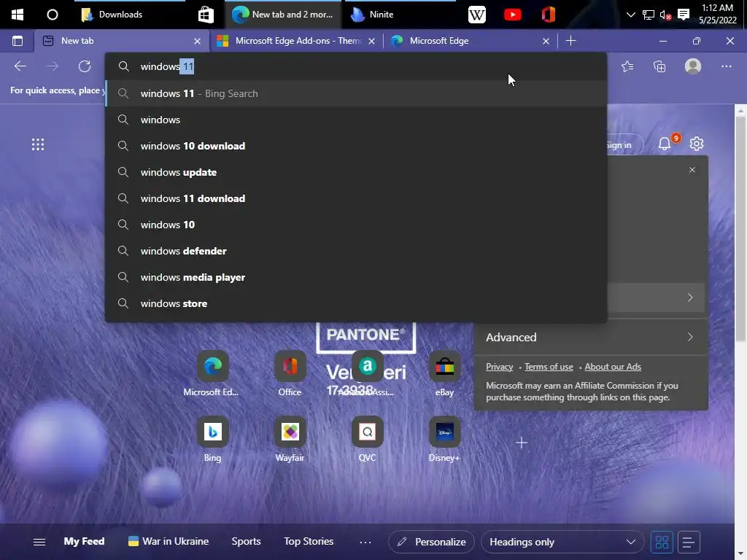Launch YouTube from the taskbar
This screenshot has height=560, width=747.
[513, 15]
